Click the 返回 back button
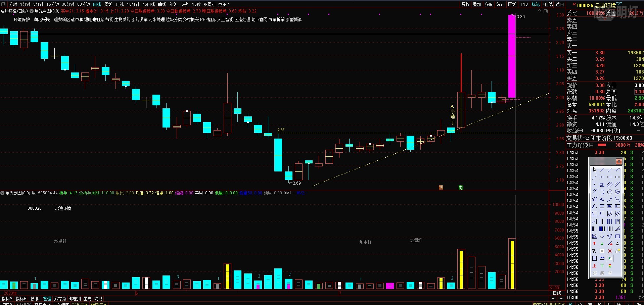Viewport: 644px width, 305px height. [560, 4]
